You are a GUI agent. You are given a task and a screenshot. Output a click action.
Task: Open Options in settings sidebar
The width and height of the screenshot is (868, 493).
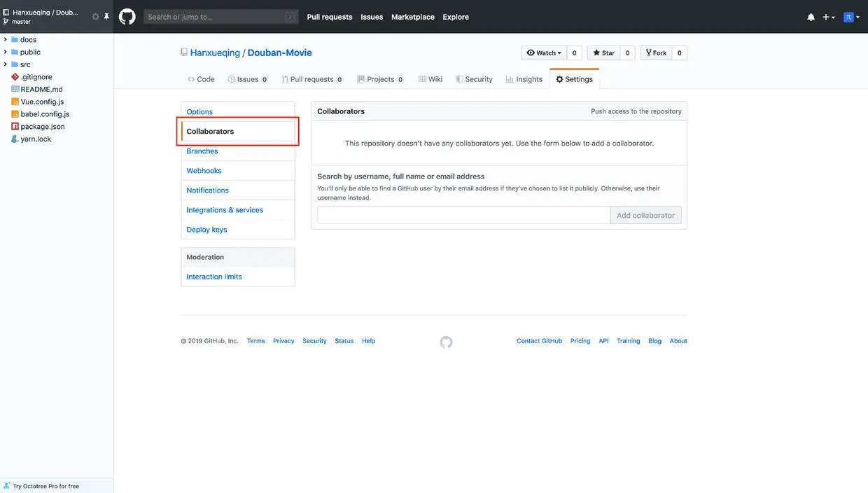pos(238,112)
